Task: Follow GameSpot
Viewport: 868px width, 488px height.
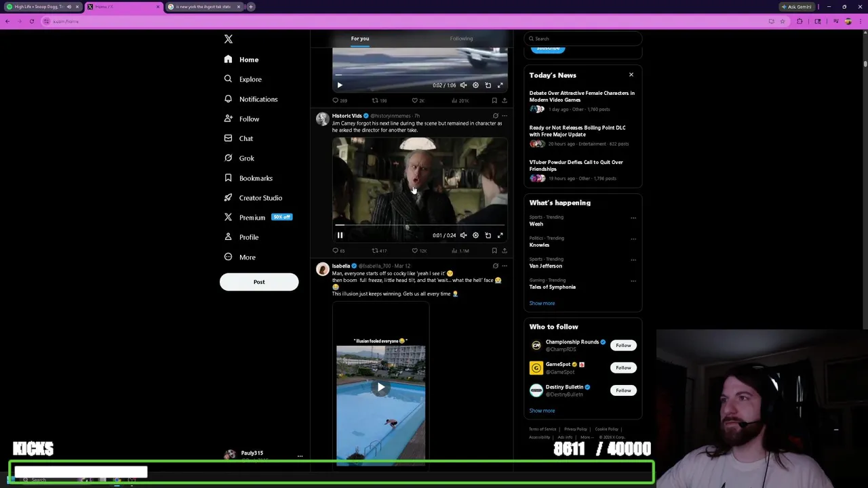Action: click(623, 368)
